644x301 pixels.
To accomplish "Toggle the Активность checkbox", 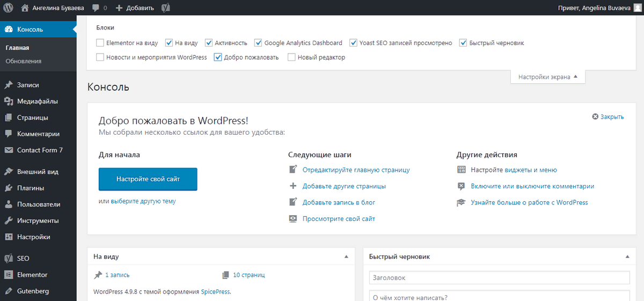I will (208, 43).
